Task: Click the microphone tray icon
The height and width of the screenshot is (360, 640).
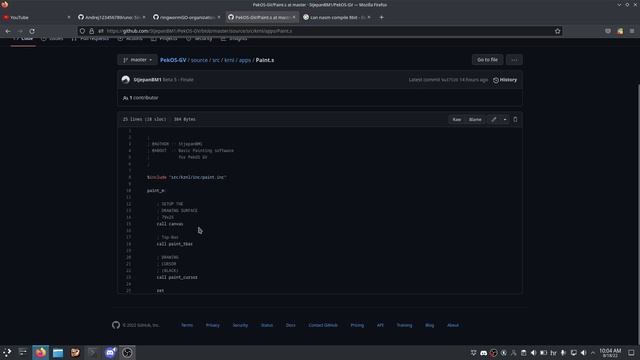Action: pyautogui.click(x=563, y=353)
